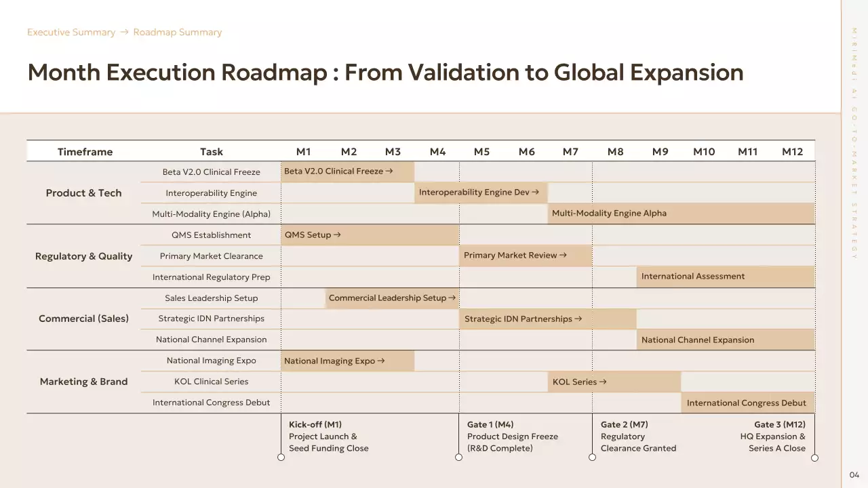Click the Interoperability Engine Dev bar
Viewport: 868px width, 488px height.
[x=481, y=193]
